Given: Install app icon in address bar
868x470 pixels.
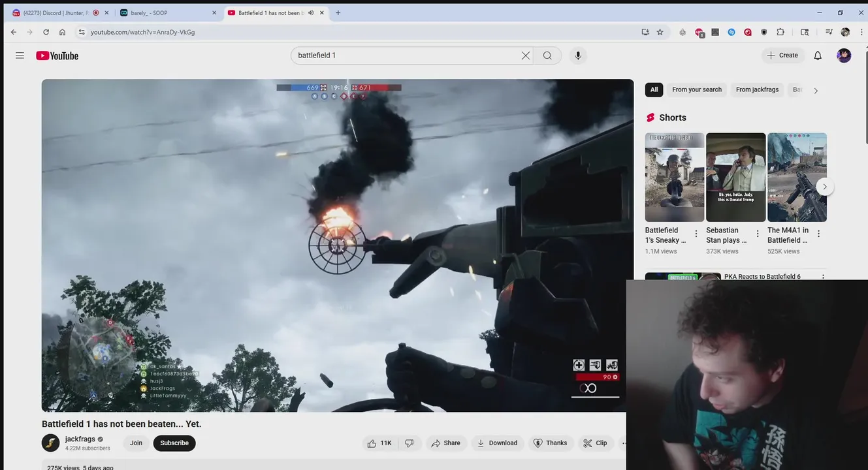Looking at the screenshot, I should [645, 32].
